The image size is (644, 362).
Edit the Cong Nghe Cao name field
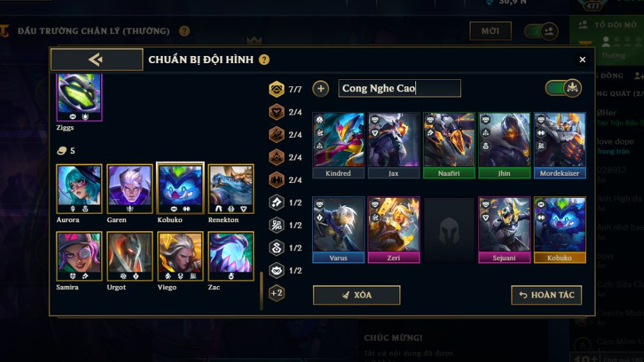(400, 88)
